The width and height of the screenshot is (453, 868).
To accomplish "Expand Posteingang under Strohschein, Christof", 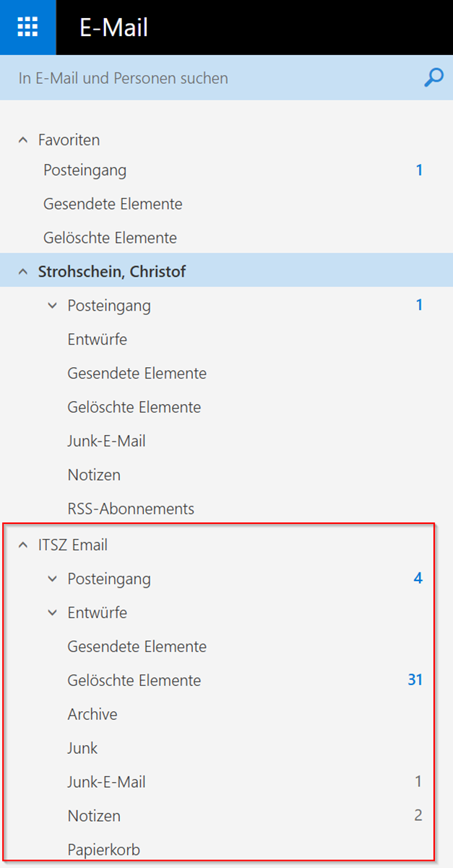I will tap(52, 306).
